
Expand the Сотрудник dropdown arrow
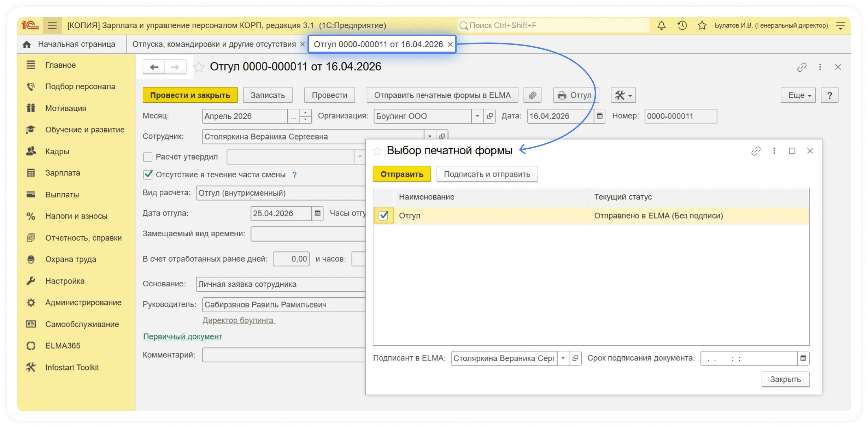pos(430,136)
